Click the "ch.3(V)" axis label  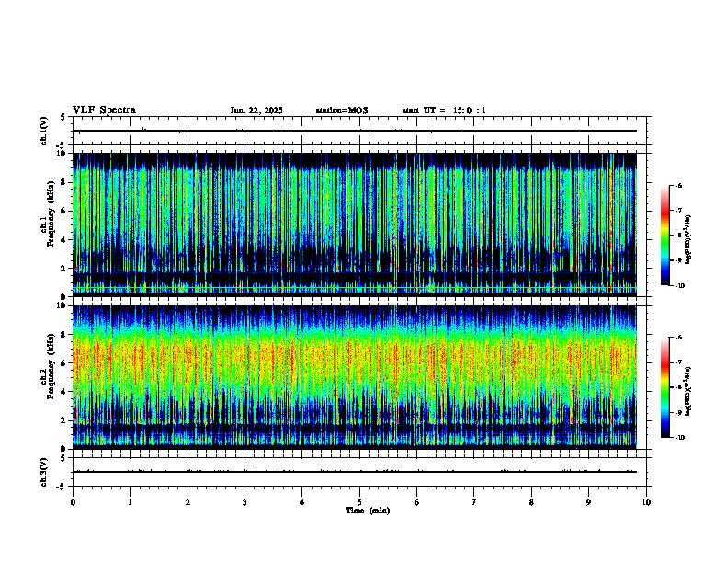43,472
